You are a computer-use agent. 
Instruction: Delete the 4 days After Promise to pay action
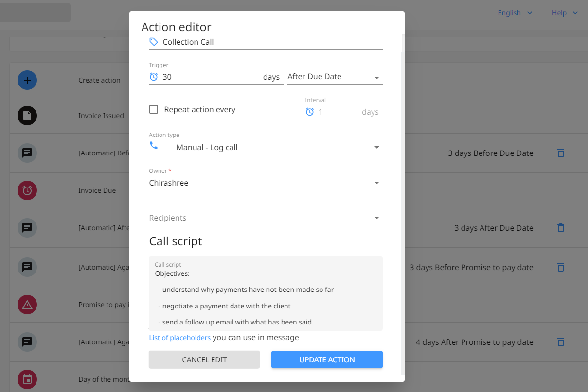(x=560, y=342)
